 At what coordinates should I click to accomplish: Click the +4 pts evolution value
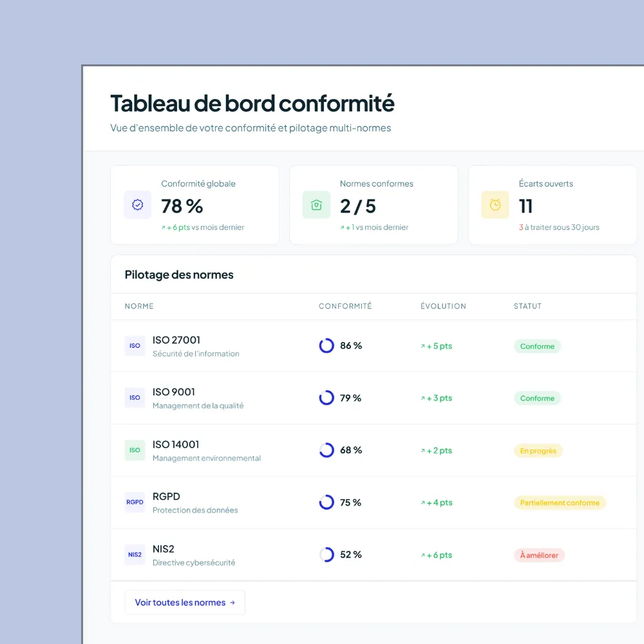coord(439,503)
